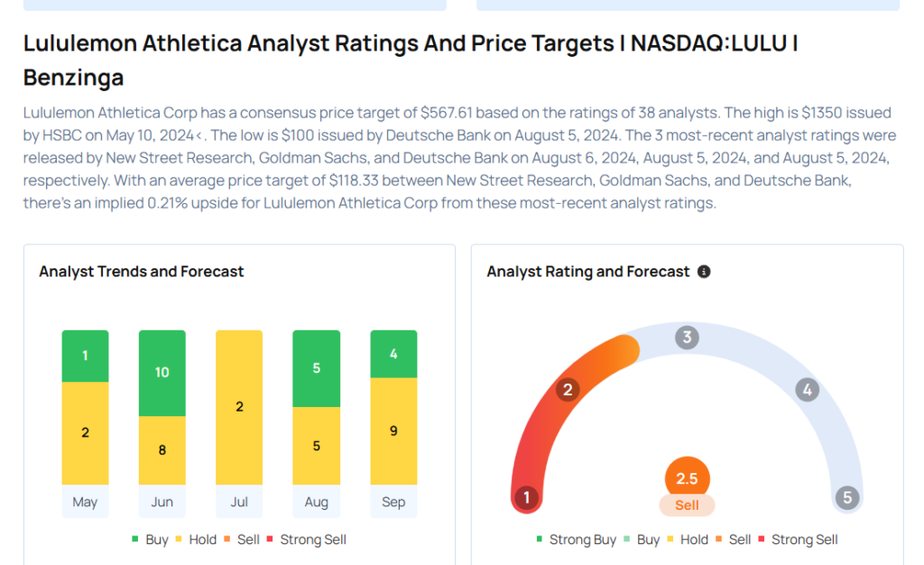Click the Jul bar showing 2 Hold ratings
The height and width of the screenshot is (565, 924).
[239, 407]
